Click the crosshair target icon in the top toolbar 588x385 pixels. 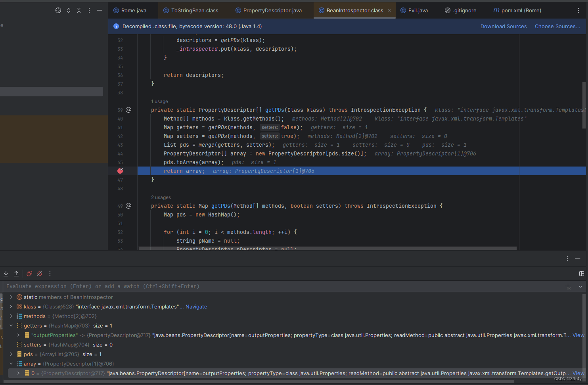(x=58, y=10)
